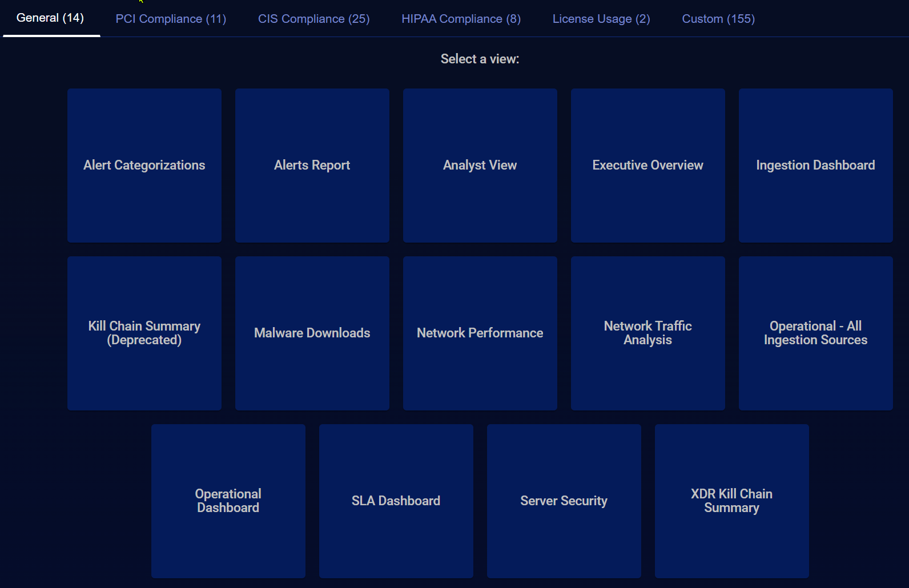Screen dimensions: 909x588
Task: Switch to the Custom tab
Action: (718, 19)
